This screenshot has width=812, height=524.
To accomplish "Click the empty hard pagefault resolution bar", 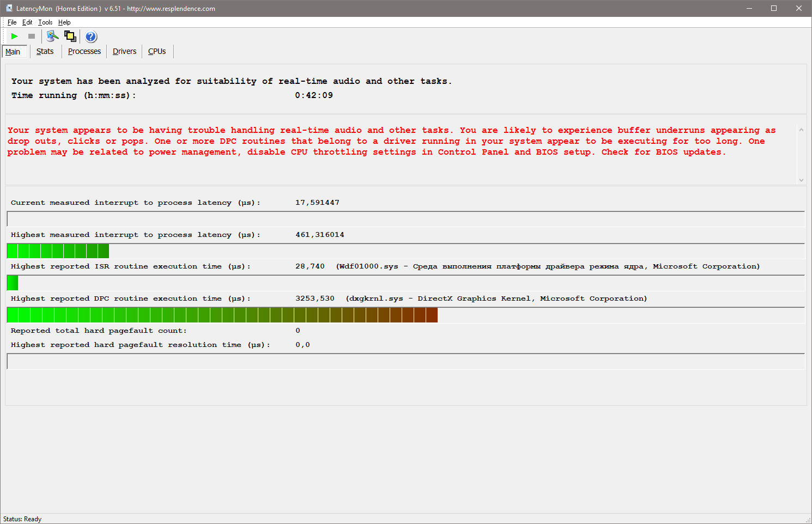I will click(406, 361).
